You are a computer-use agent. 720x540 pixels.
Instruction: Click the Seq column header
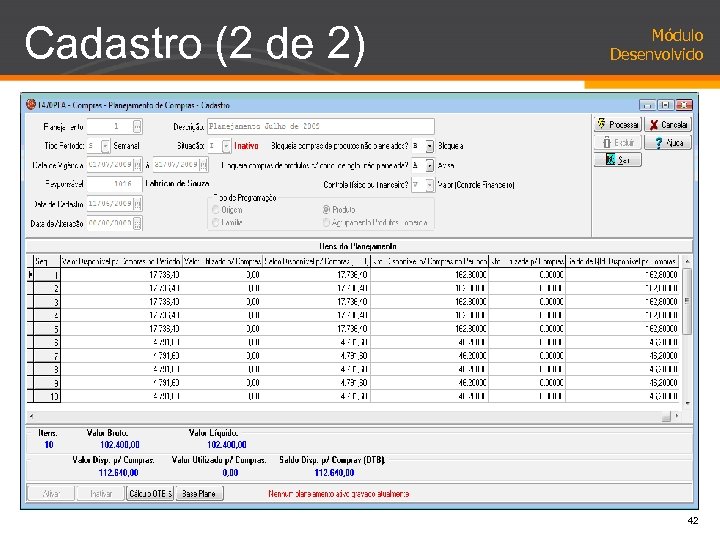pos(47,261)
